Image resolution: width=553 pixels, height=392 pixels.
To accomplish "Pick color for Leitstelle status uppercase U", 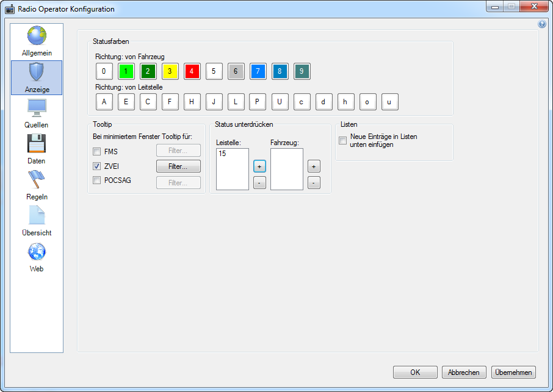I will click(280, 102).
